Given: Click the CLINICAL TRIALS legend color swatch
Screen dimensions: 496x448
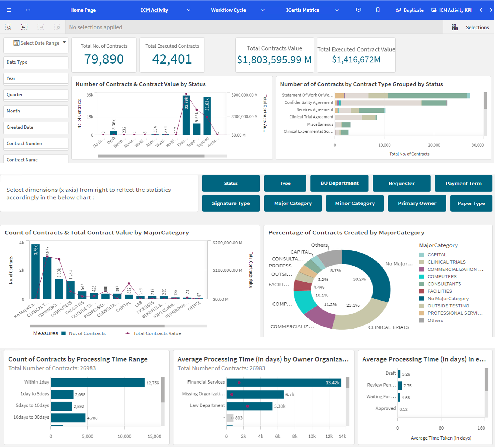Looking at the screenshot, I should pos(422,262).
